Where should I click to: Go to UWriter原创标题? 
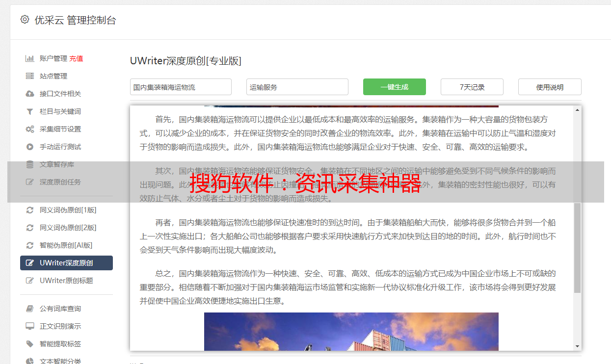66,281
